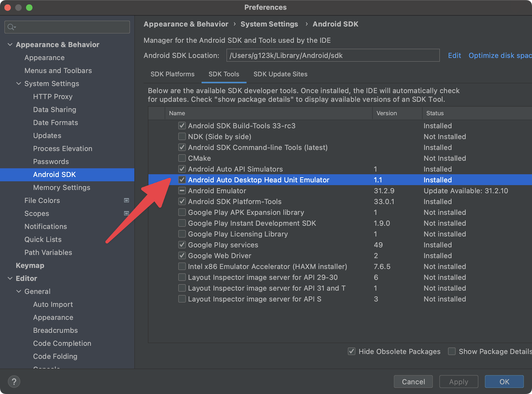The width and height of the screenshot is (532, 394).
Task: Select Layout Inspector image server API 31 and T
Action: (340, 288)
